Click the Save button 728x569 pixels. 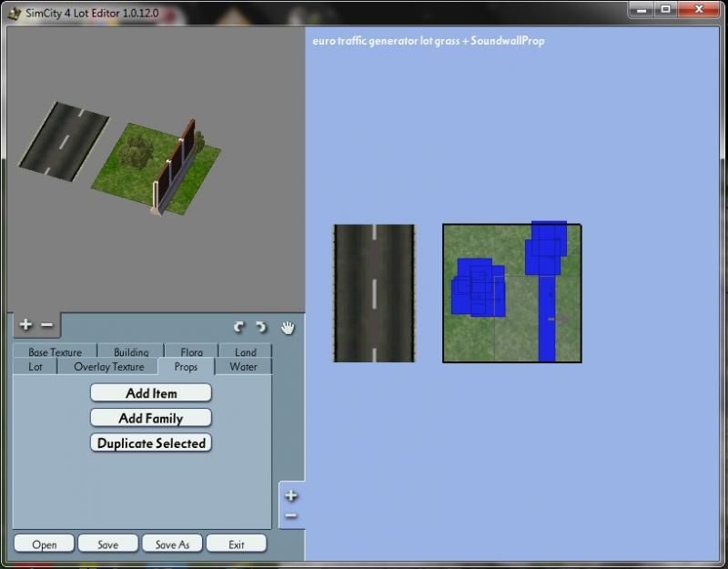pyautogui.click(x=107, y=544)
